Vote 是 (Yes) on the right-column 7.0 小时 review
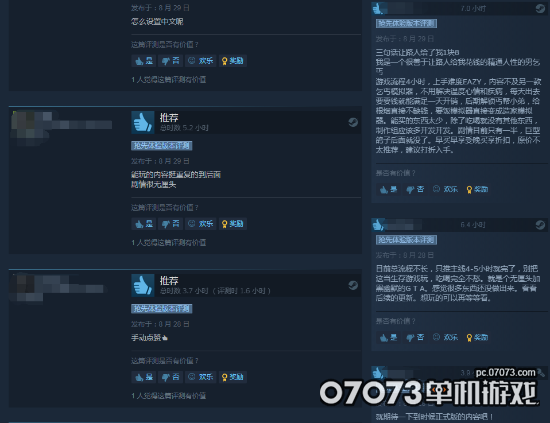The image size is (550, 423). (389, 190)
